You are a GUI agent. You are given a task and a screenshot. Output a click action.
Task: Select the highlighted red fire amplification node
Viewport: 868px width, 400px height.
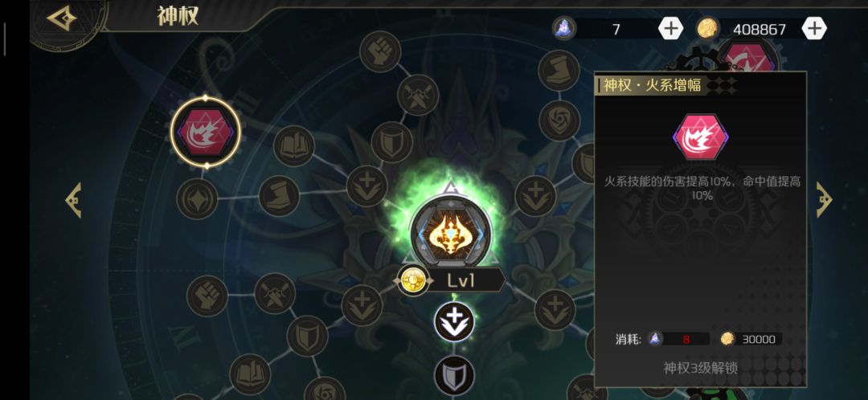tap(206, 133)
